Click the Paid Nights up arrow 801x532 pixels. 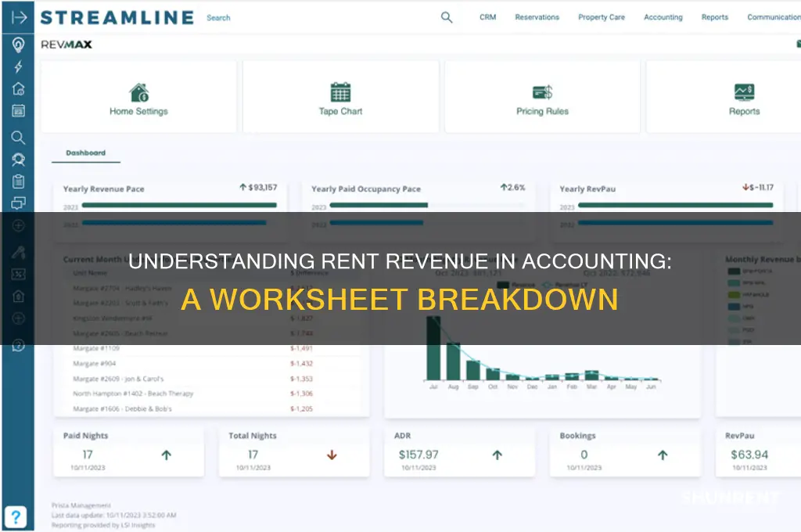(x=167, y=455)
